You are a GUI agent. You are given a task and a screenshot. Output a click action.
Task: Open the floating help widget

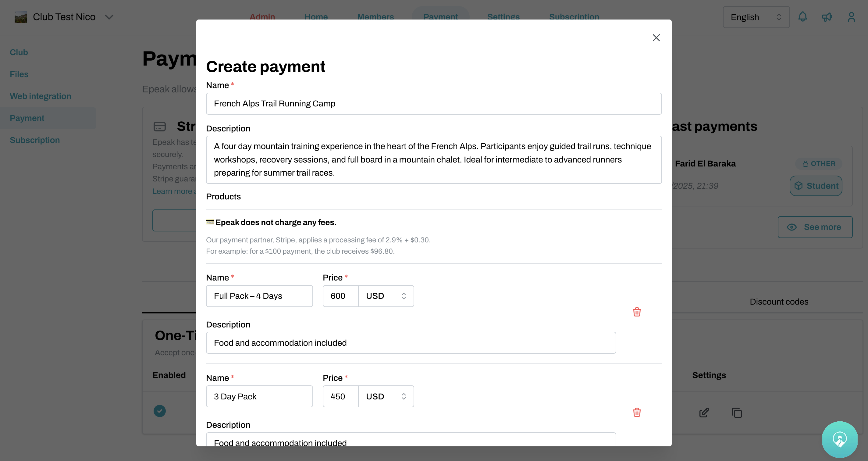pos(840,439)
